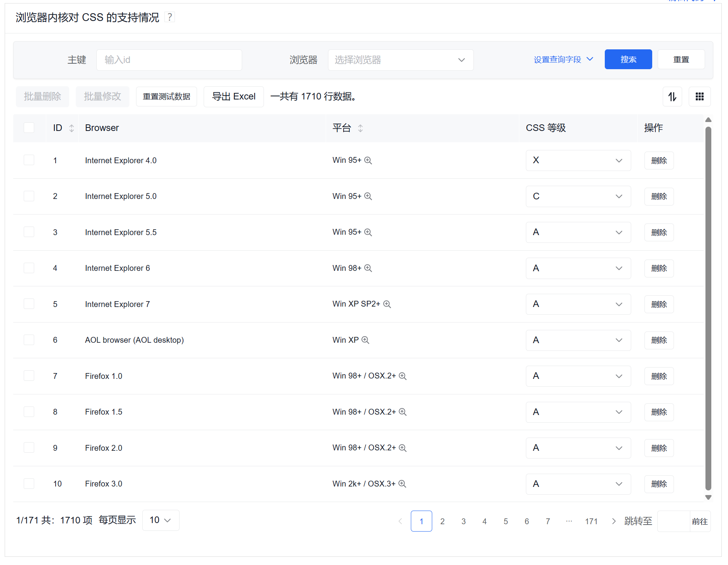728x565 pixels.
Task: Check the row for Firefox 1.0
Action: tap(29, 376)
